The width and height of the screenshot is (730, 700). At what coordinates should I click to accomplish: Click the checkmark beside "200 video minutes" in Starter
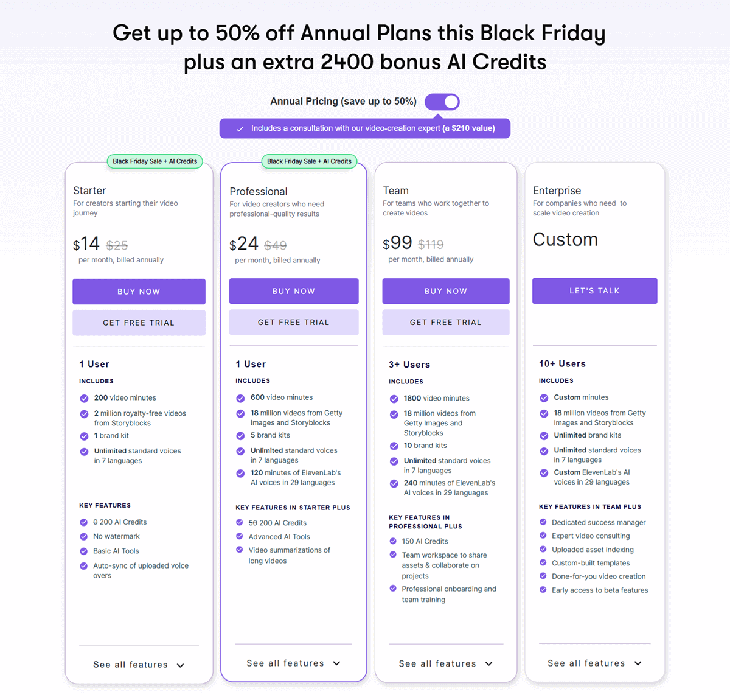click(83, 398)
